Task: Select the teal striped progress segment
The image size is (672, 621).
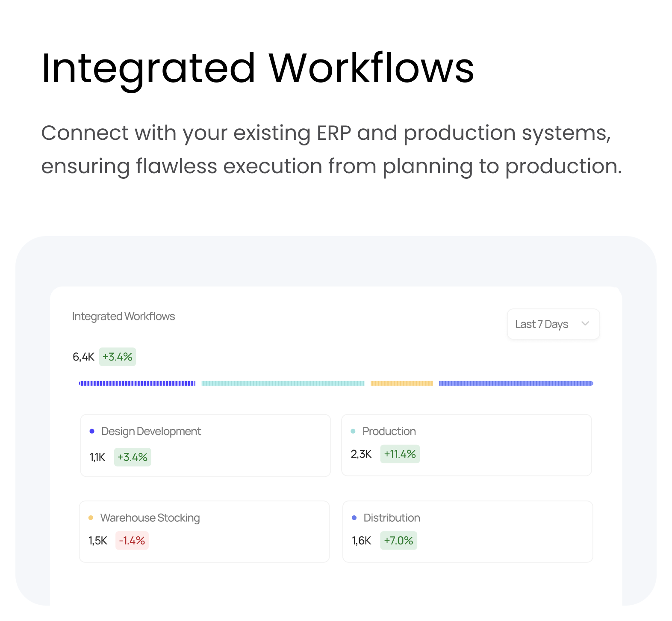Action: pos(283,383)
